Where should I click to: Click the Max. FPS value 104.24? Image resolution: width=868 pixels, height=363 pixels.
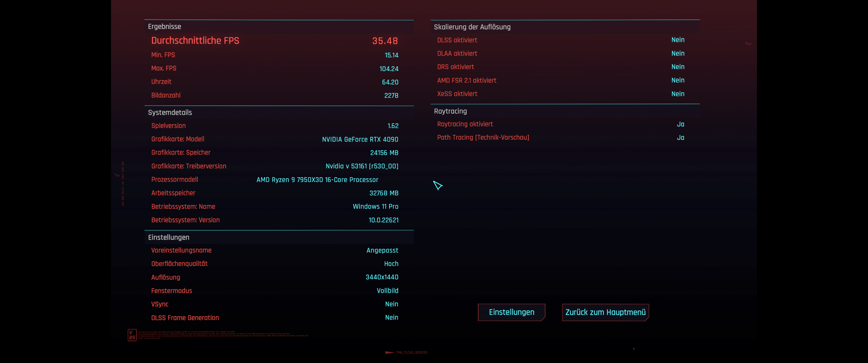[x=389, y=69]
